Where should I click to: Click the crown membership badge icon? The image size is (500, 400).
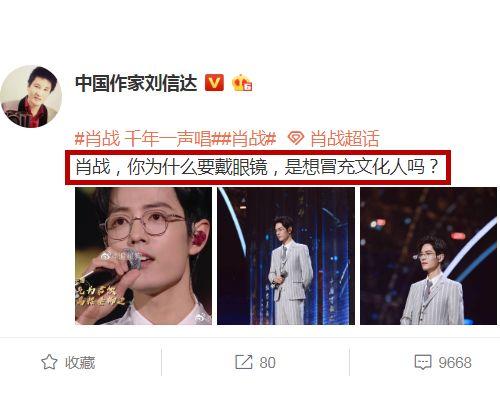[x=242, y=83]
